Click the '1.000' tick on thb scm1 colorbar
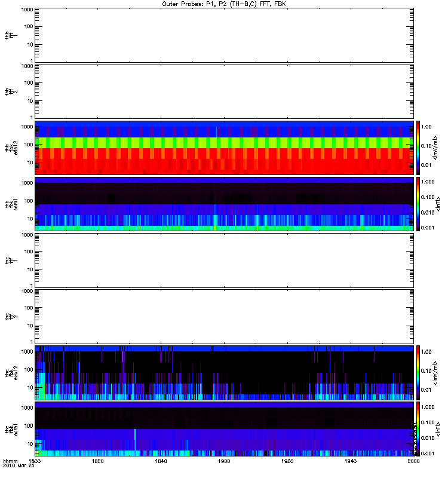448x478 pixels. tap(428, 182)
